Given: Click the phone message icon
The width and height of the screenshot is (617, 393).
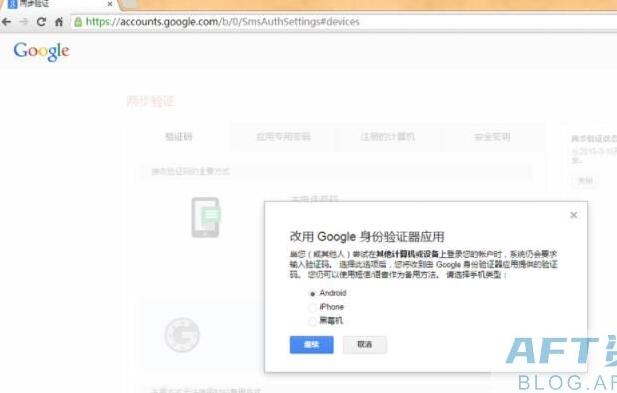Looking at the screenshot, I should (206, 217).
